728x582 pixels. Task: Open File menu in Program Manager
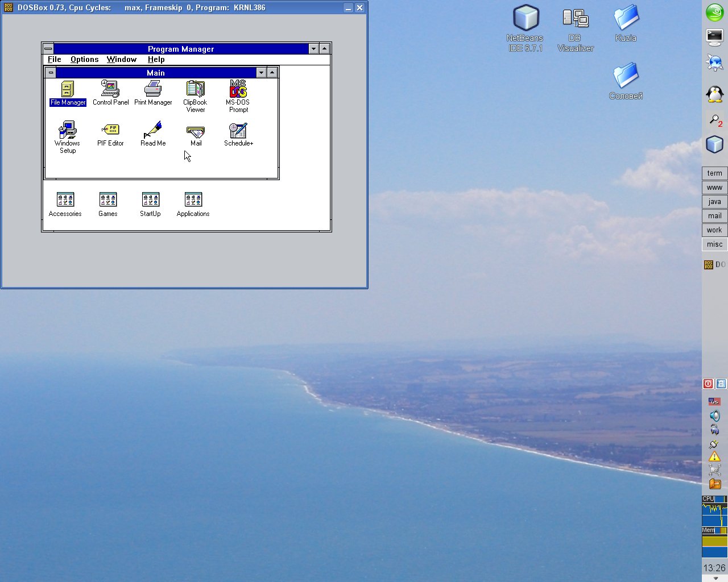(55, 60)
